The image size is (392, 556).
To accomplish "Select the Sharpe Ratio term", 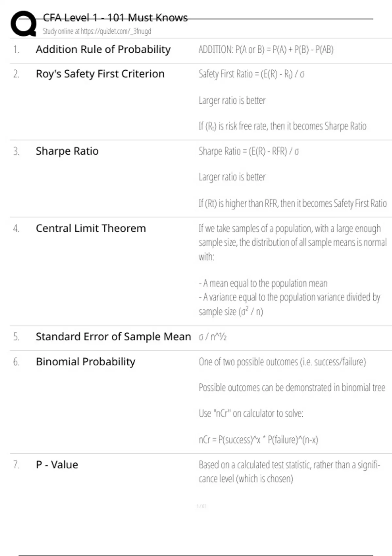I will [x=67, y=151].
